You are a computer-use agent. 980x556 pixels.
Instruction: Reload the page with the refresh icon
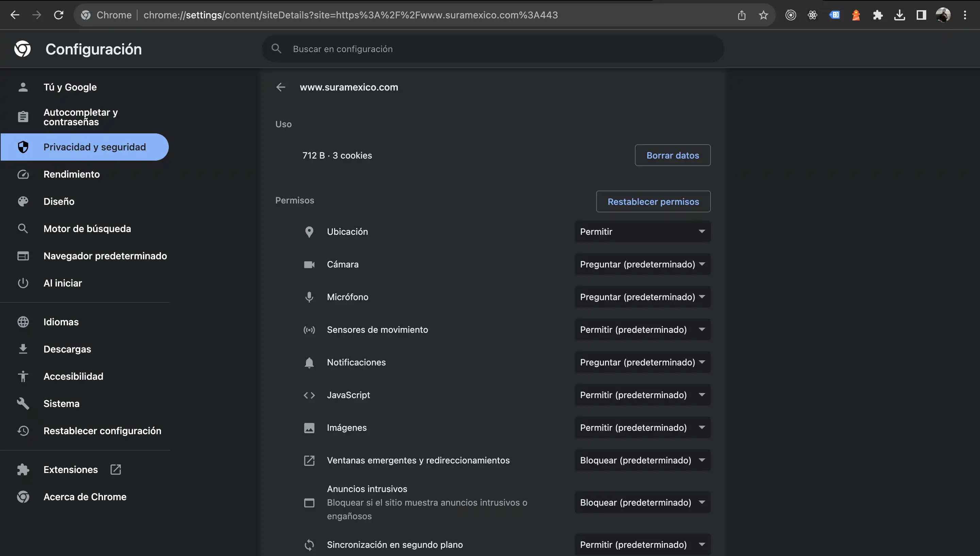click(59, 15)
